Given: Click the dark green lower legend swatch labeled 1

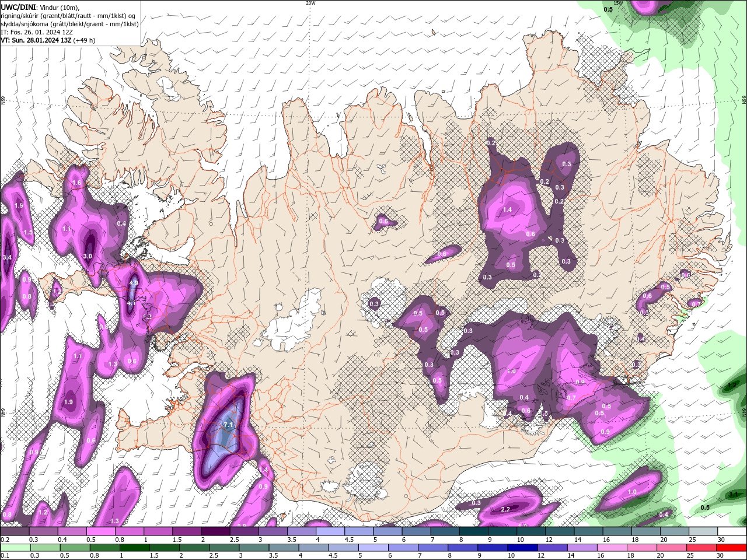Looking at the screenshot, I should click(134, 548).
